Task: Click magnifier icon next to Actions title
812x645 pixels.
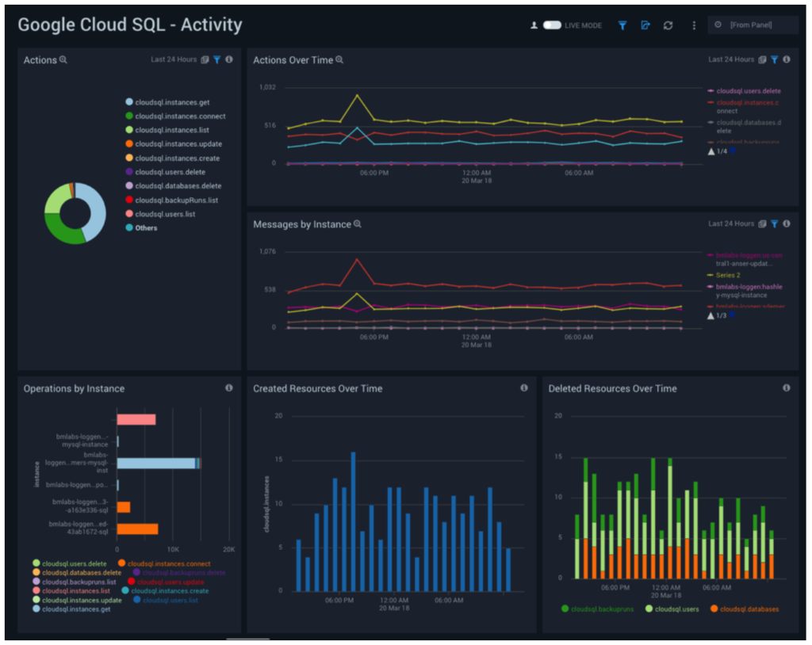Action: (x=63, y=60)
